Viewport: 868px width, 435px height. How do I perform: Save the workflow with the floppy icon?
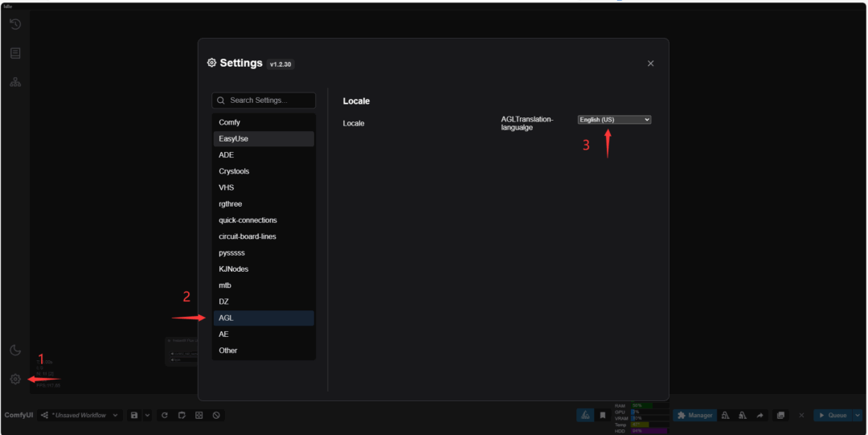(134, 415)
